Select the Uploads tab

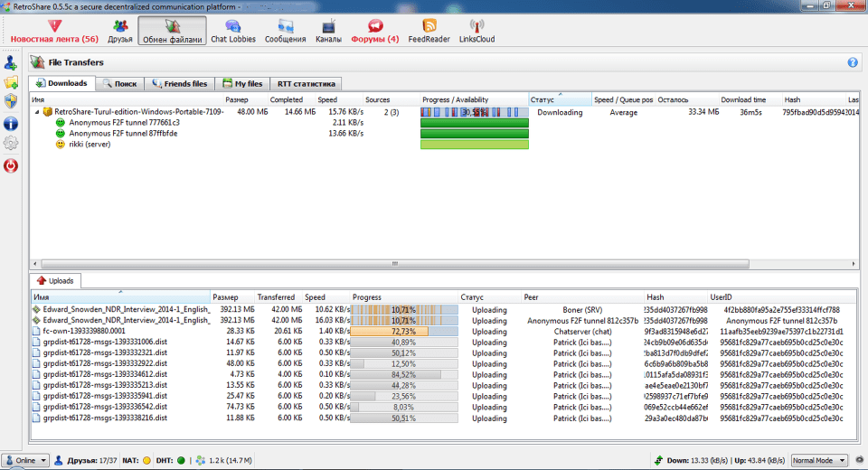pos(55,281)
